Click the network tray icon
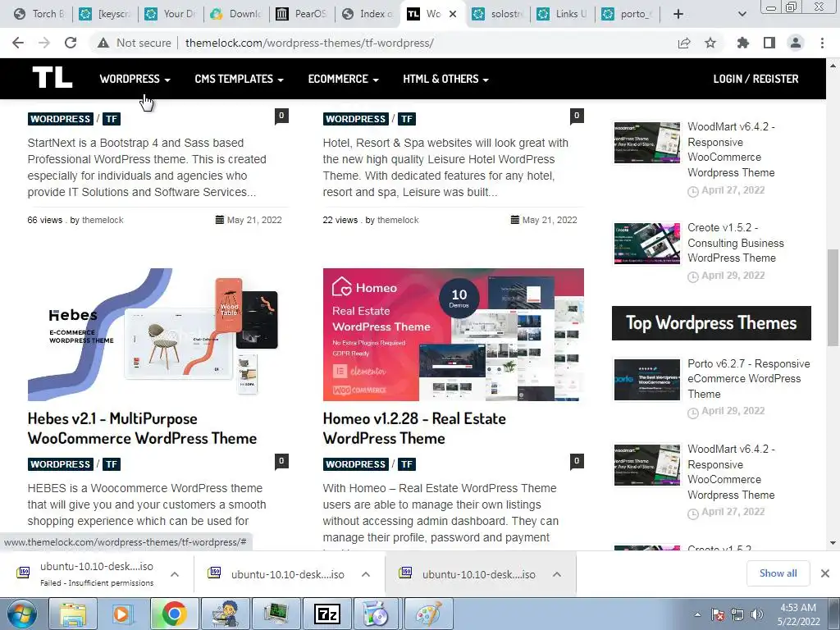This screenshot has height=630, width=840. [x=737, y=614]
